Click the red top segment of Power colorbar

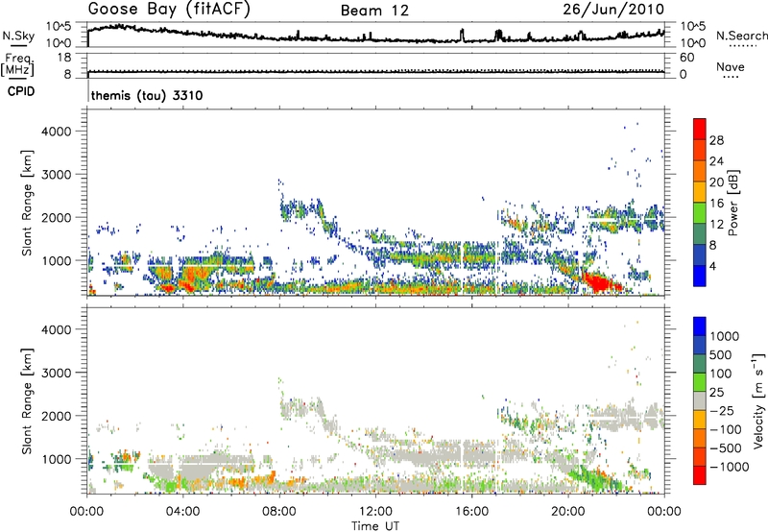[x=700, y=129]
